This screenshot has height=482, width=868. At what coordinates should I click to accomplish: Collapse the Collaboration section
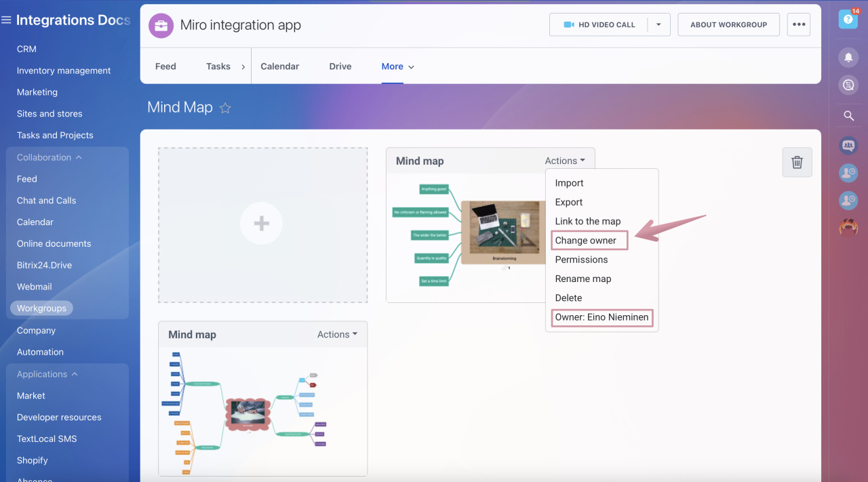(50, 157)
